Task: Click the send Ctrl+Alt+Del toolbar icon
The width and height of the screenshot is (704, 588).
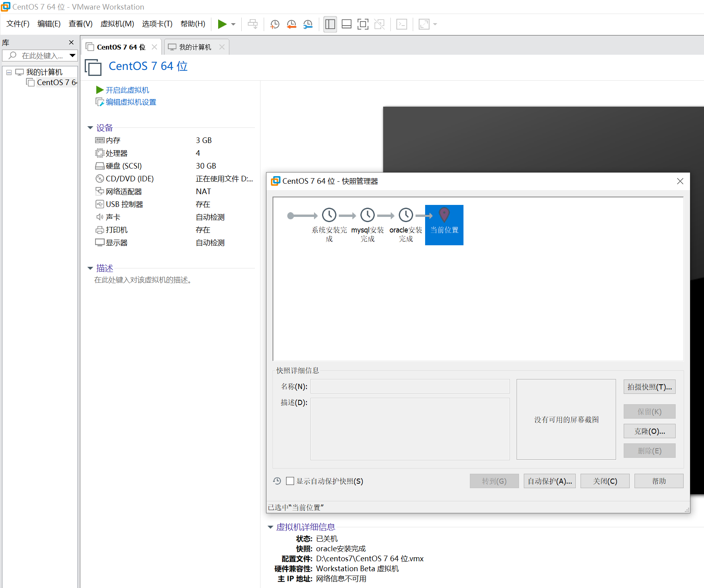Action: pyautogui.click(x=253, y=24)
